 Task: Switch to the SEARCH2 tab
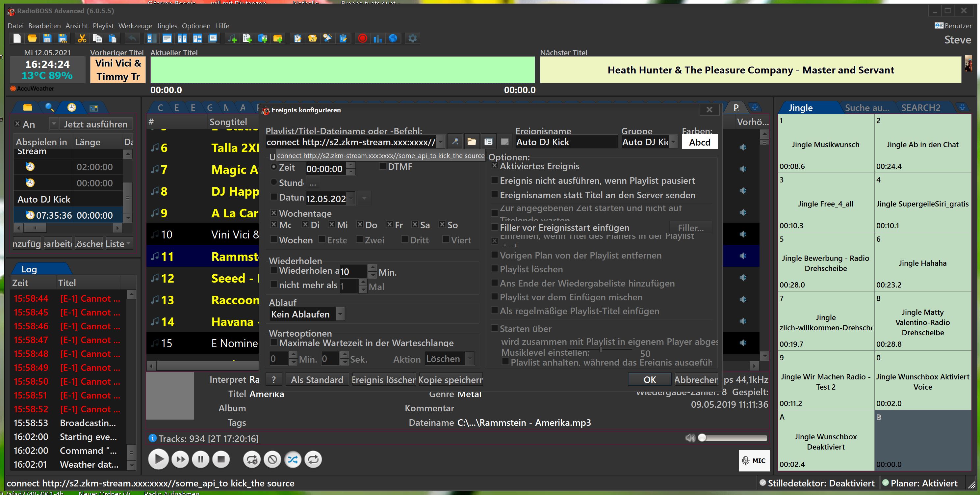coord(920,108)
